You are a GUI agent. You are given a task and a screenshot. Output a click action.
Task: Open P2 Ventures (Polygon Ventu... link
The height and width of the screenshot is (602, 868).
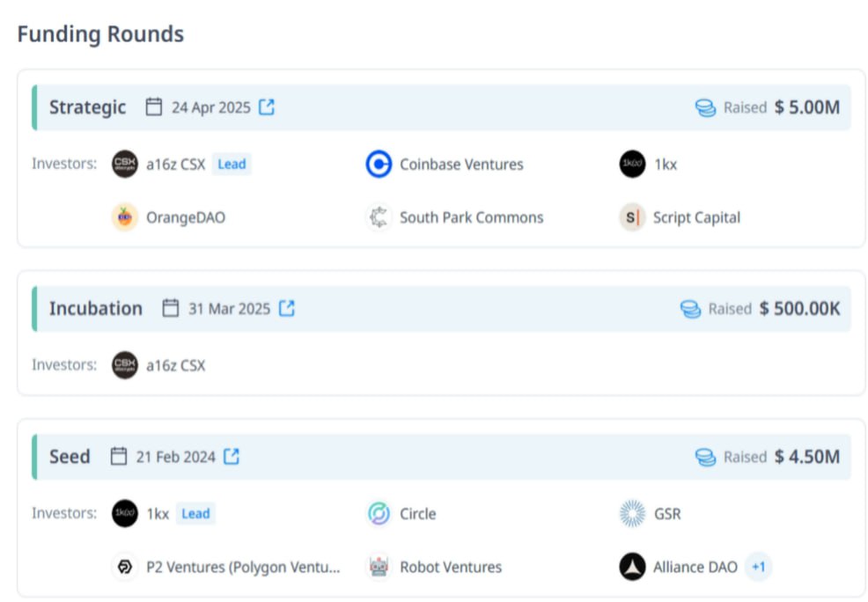243,567
